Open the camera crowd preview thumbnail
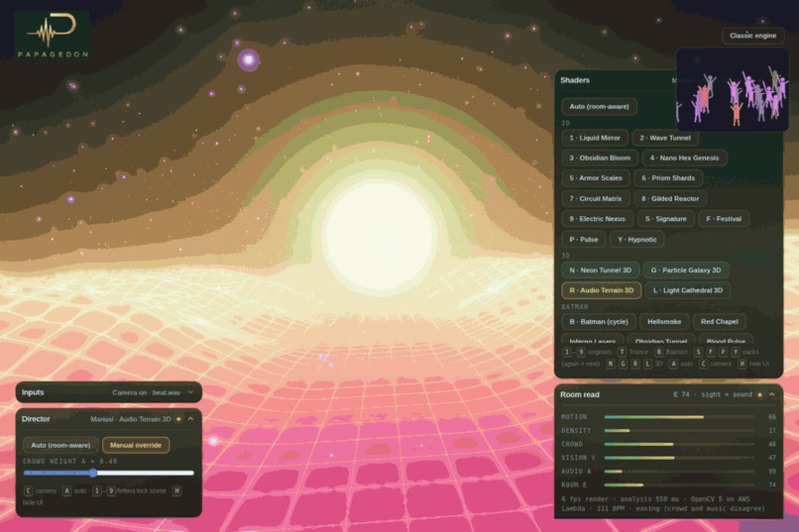799x532 pixels. [733, 90]
